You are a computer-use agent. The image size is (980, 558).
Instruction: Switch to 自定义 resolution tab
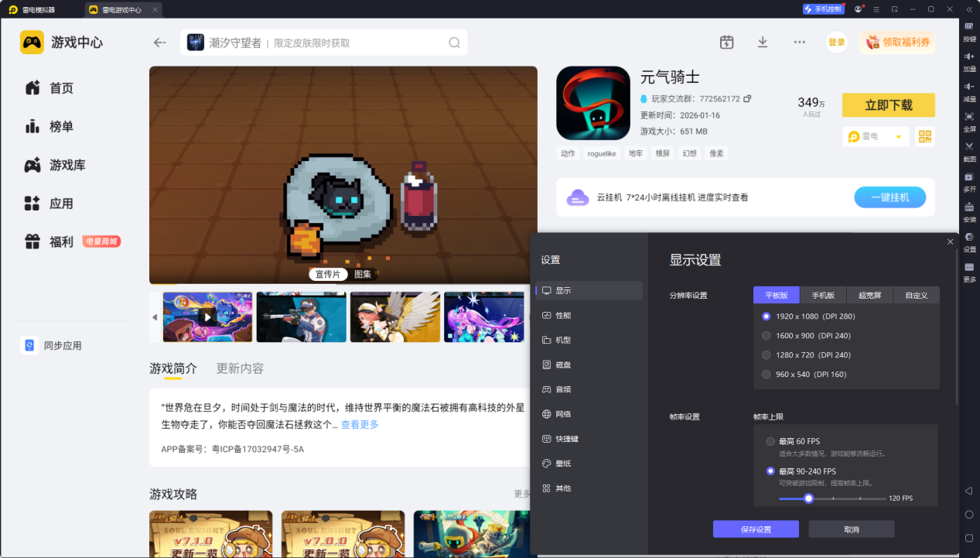916,296
